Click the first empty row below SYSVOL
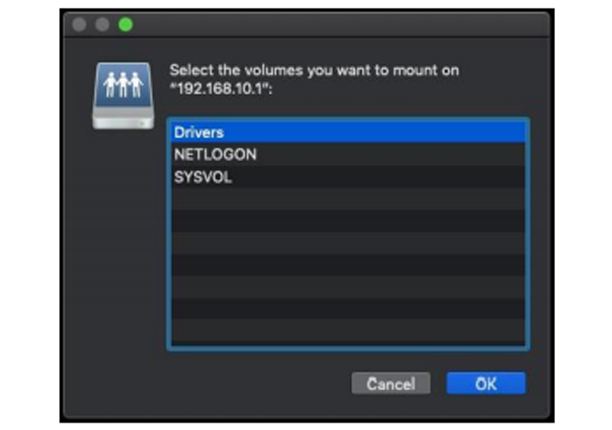612x430 pixels. 347,201
